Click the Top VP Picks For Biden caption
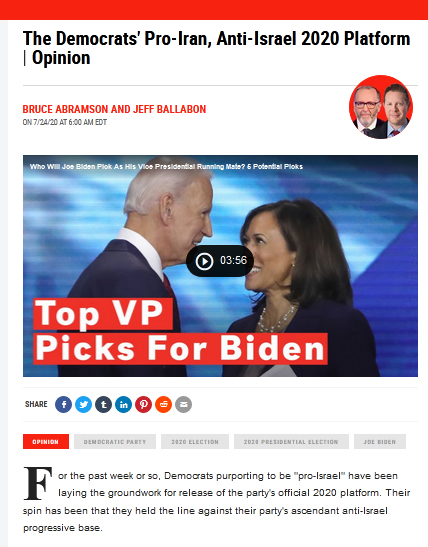The width and height of the screenshot is (428, 547). [180, 331]
